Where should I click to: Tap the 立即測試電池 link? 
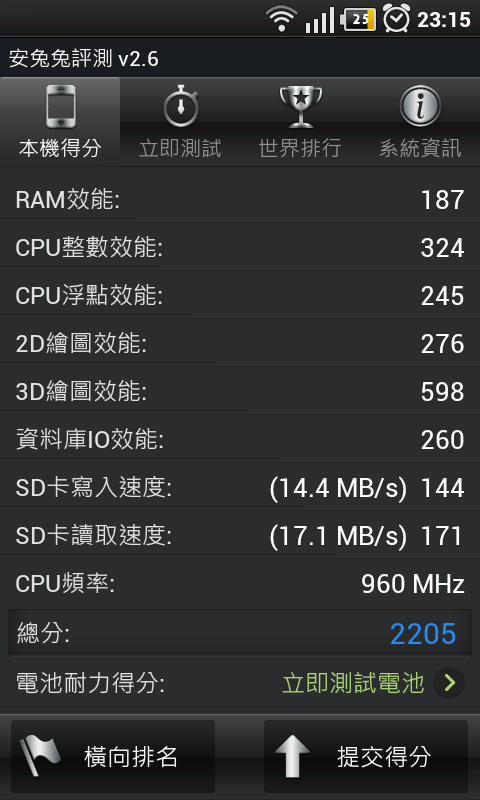point(353,683)
